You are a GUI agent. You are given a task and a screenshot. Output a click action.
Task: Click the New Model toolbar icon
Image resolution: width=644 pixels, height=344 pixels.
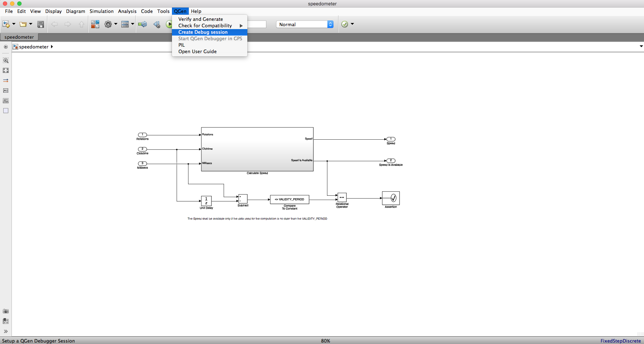tap(6, 24)
